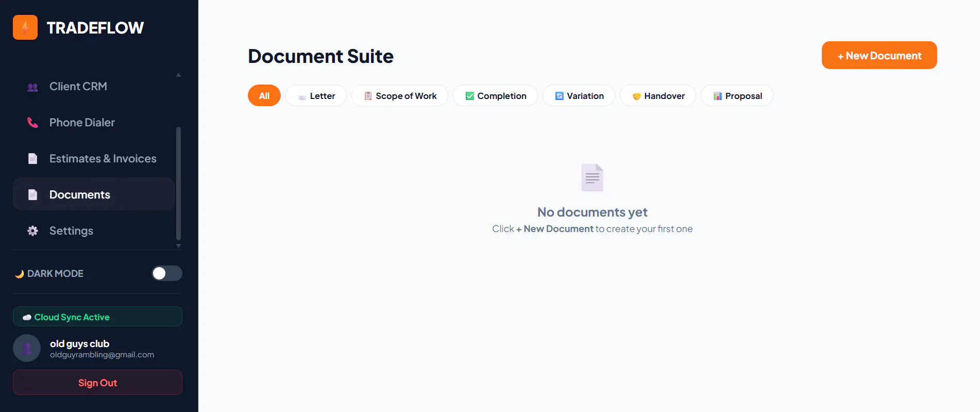Go to Estimates & Invoices
This screenshot has height=412, width=980.
(x=94, y=158)
